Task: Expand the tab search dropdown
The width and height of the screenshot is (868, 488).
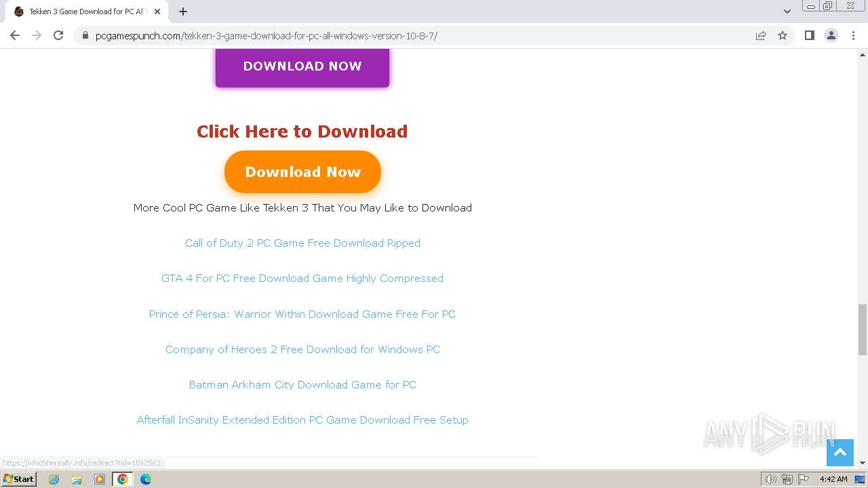Action: pos(787,12)
